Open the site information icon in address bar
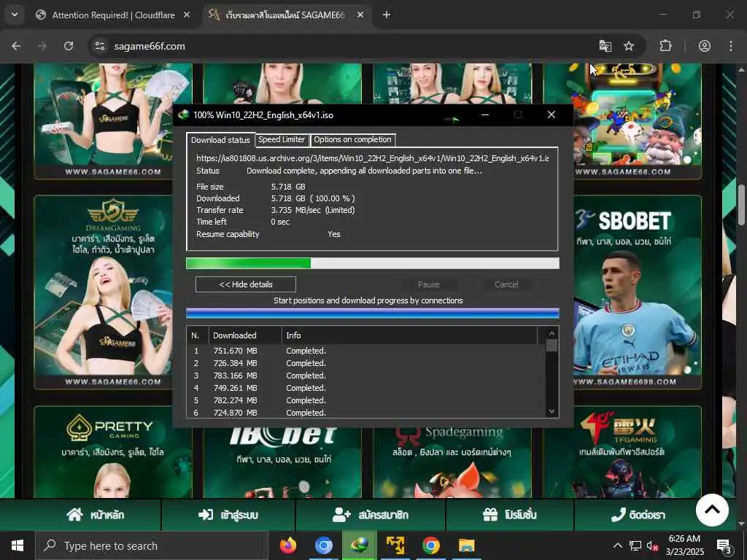 99,46
